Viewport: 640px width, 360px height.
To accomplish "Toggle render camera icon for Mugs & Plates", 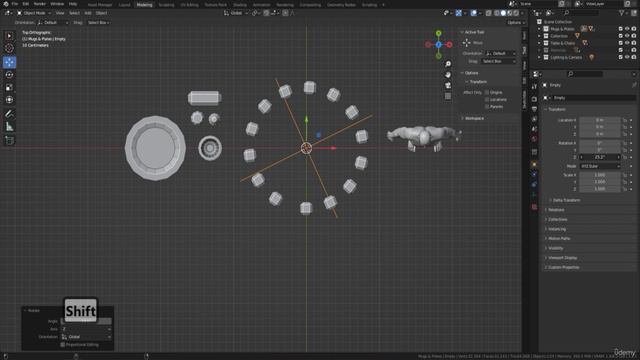I will [x=634, y=29].
